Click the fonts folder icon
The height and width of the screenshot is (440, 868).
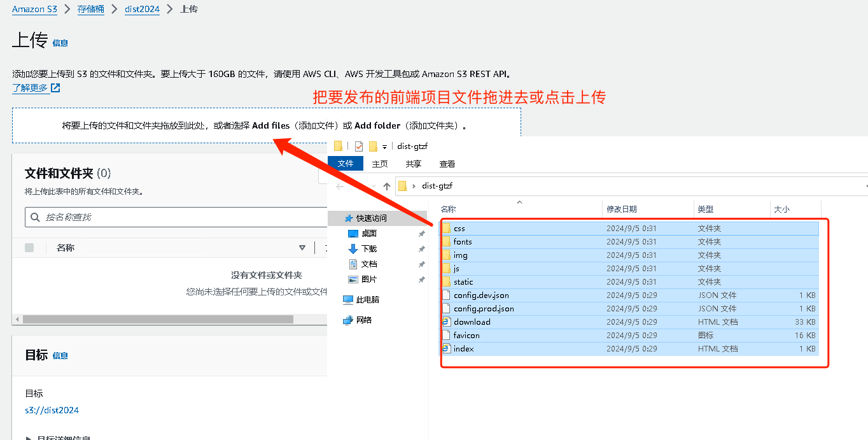point(446,241)
